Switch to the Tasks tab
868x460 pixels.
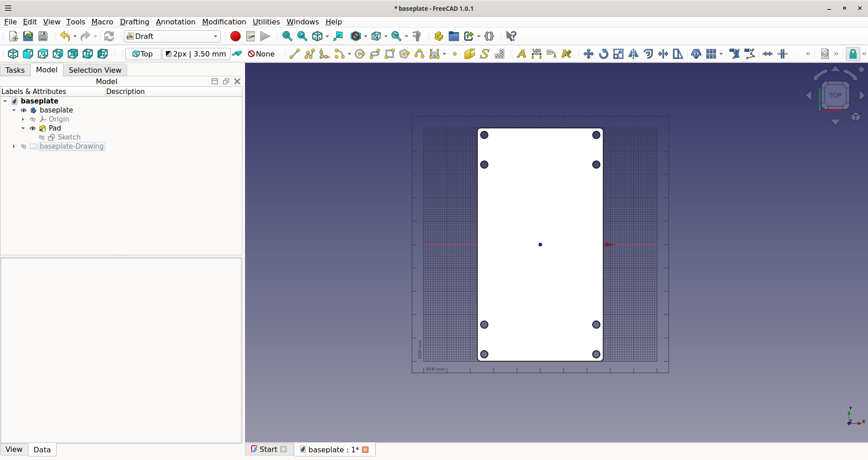point(15,70)
